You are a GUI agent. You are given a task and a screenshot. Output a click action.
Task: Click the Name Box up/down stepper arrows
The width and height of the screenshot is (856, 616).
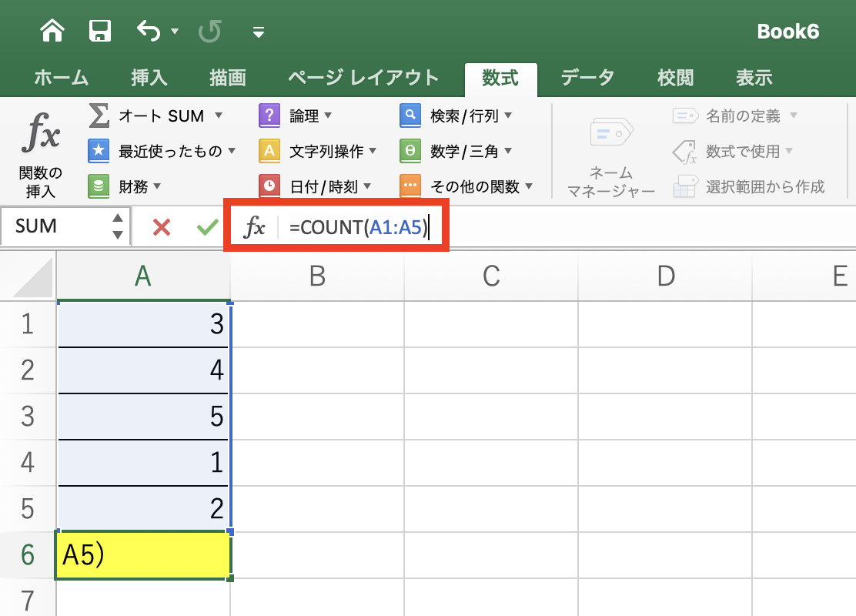coord(117,226)
